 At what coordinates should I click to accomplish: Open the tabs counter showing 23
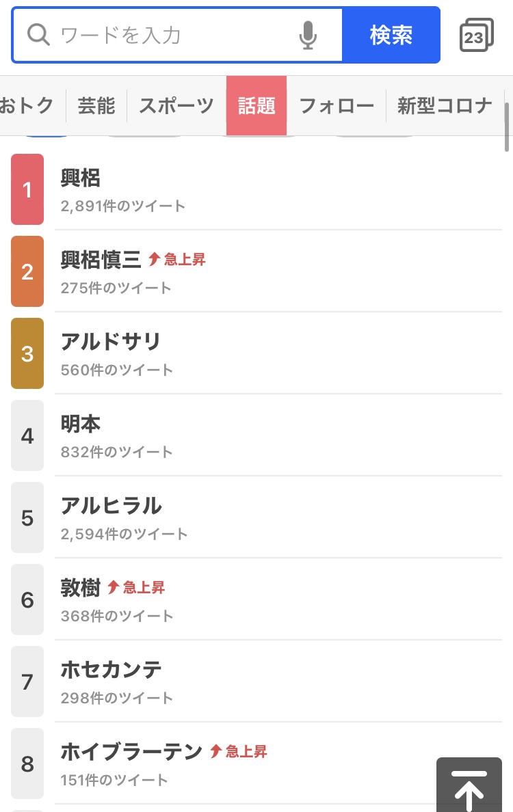tap(475, 36)
